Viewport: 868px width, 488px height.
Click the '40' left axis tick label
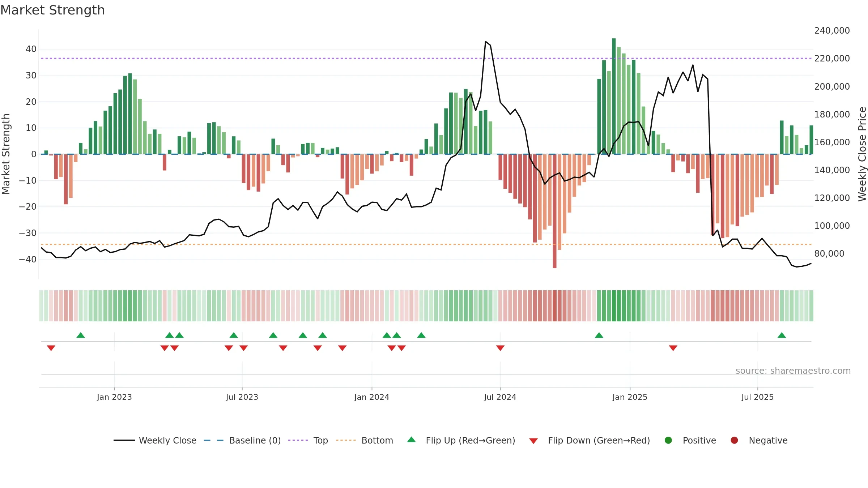point(31,49)
